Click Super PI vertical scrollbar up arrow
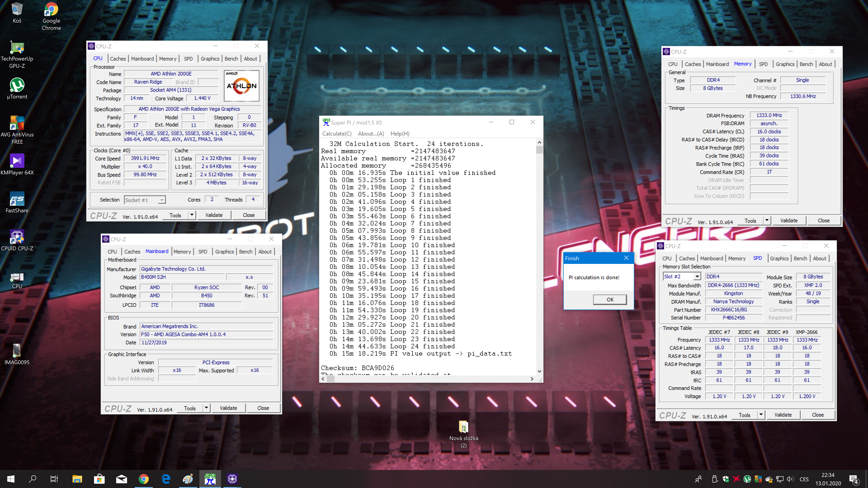 click(x=539, y=143)
